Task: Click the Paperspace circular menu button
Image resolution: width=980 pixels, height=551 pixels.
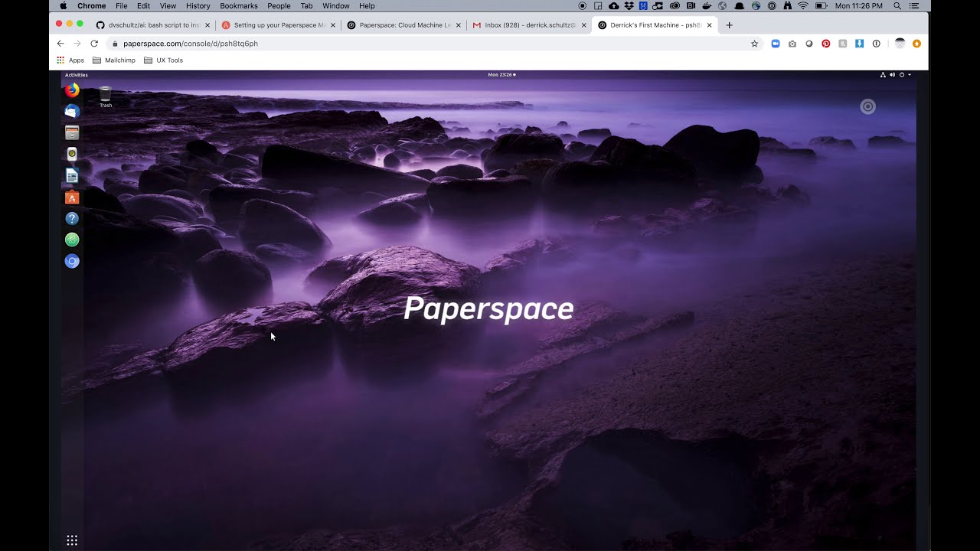Action: [867, 106]
